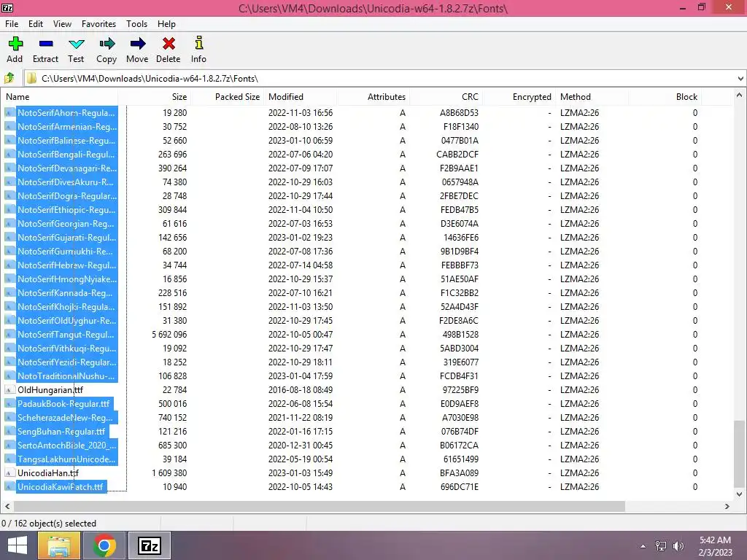The height and width of the screenshot is (560, 747).
Task: Select the TangsaLakhumUnicode... file name
Action: pos(66,459)
